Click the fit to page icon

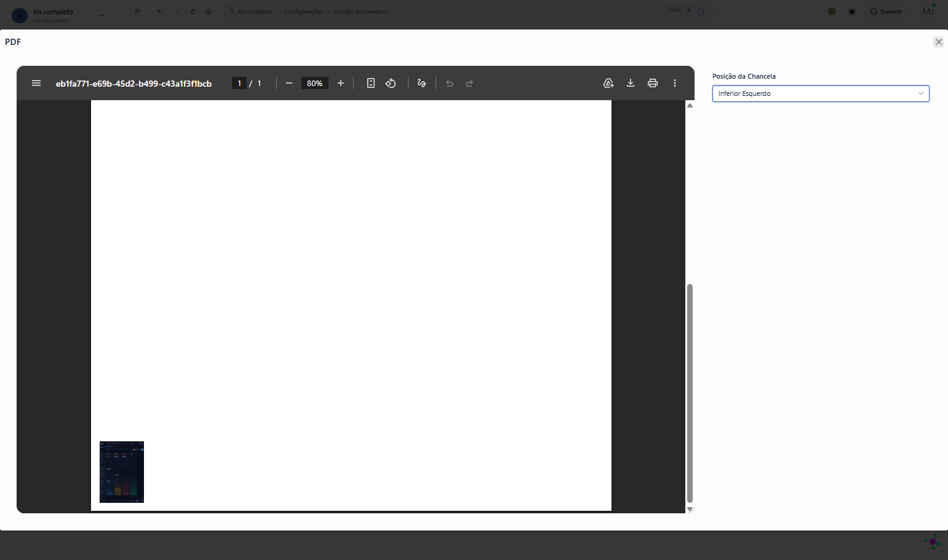click(371, 83)
